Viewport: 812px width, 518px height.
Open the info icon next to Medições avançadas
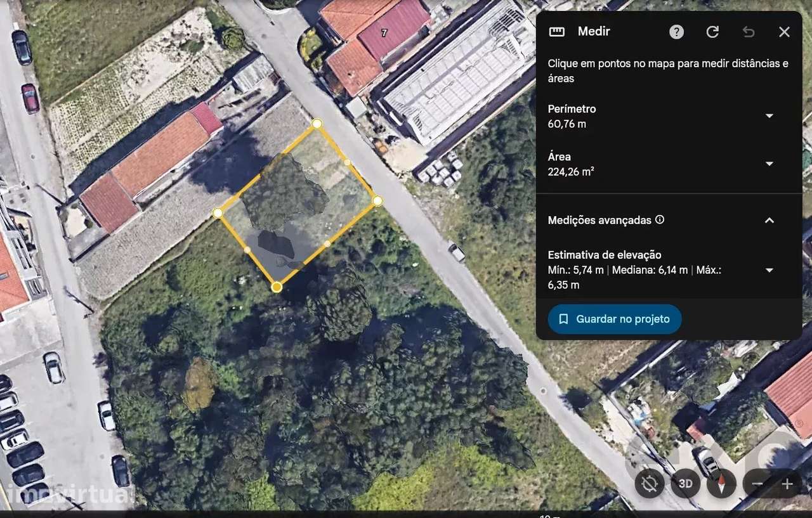(x=660, y=220)
